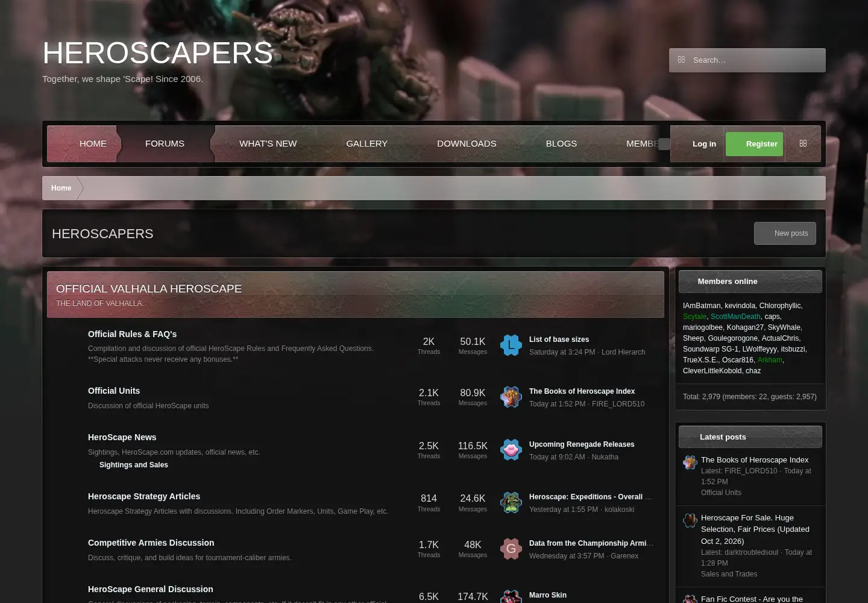Open the Latest posts panel heading
This screenshot has height=603, width=868.
(723, 437)
